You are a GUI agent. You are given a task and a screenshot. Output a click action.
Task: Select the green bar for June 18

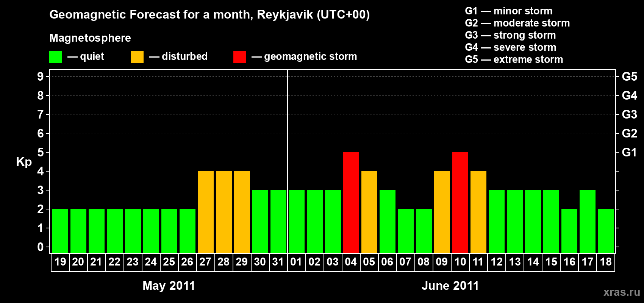(606, 231)
